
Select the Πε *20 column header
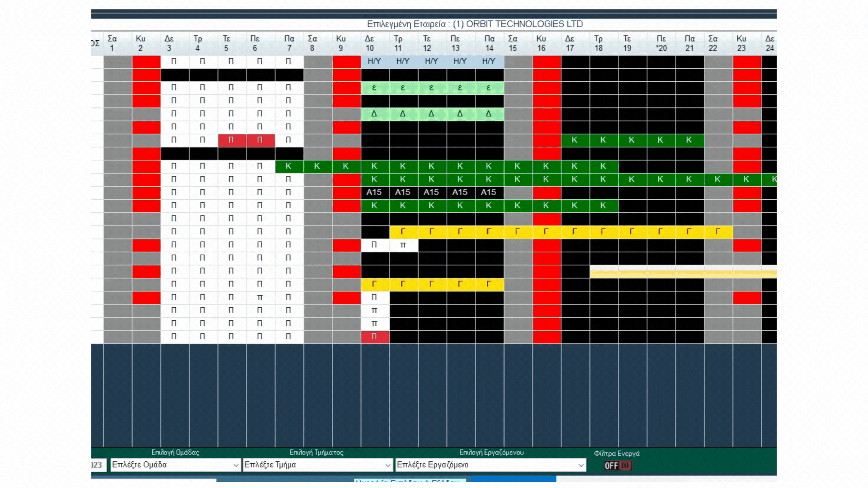[661, 43]
